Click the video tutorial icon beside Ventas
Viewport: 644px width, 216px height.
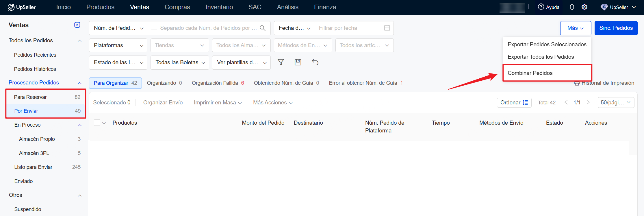(77, 25)
